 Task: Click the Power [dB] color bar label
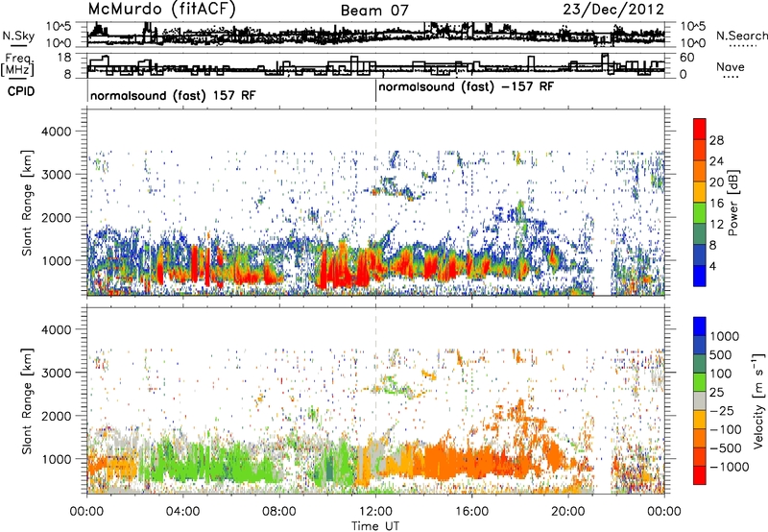pyautogui.click(x=732, y=203)
